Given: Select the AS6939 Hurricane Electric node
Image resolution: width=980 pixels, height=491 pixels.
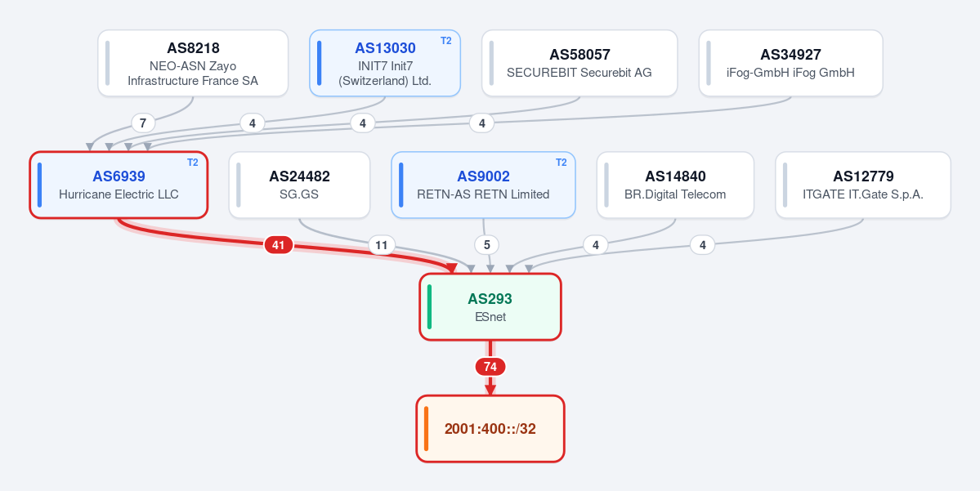Looking at the screenshot, I should click(x=119, y=185).
